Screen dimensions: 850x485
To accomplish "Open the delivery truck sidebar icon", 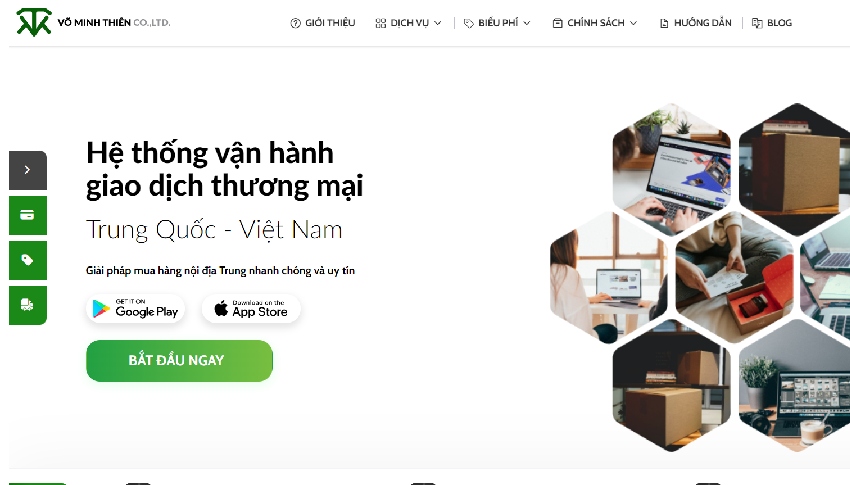I will (x=28, y=305).
